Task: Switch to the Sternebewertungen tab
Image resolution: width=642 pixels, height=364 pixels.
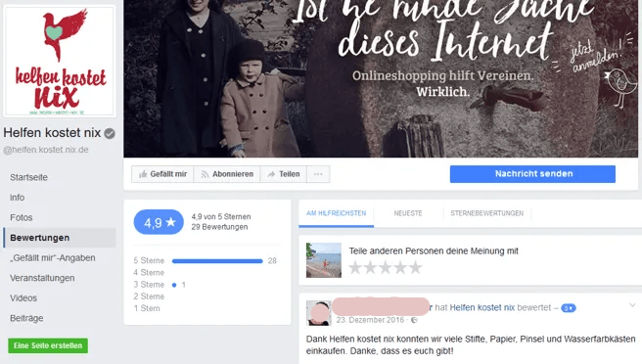Action: coord(486,213)
